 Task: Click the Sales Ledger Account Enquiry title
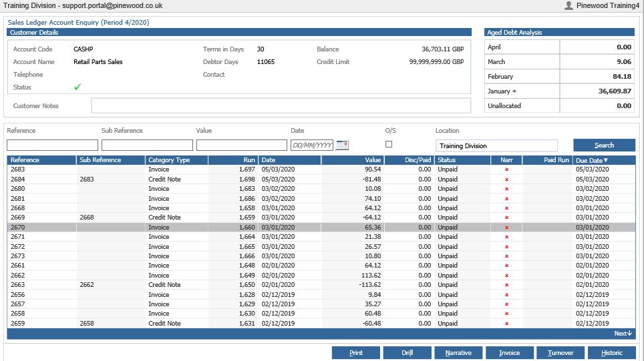pyautogui.click(x=78, y=22)
